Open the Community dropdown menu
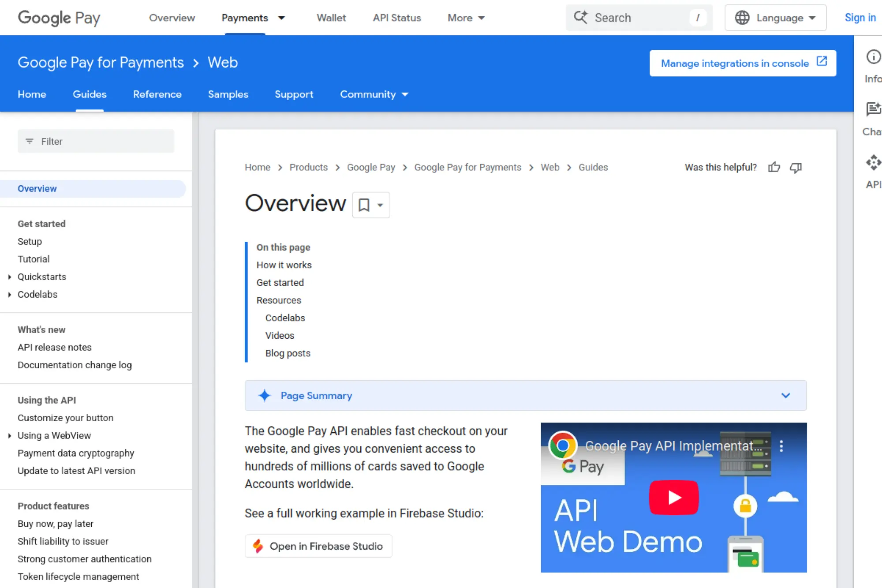The width and height of the screenshot is (882, 588). click(x=374, y=94)
